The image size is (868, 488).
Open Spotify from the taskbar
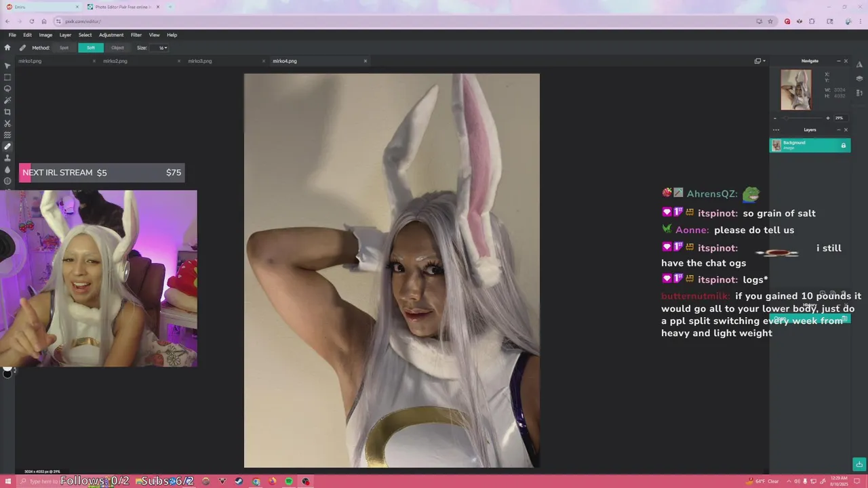(289, 481)
